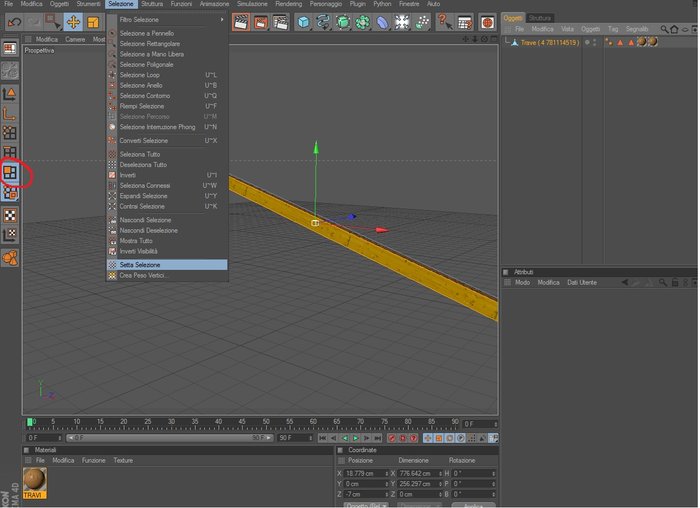700x508 pixels.
Task: Select the Trave object in object manager
Action: tap(550, 42)
